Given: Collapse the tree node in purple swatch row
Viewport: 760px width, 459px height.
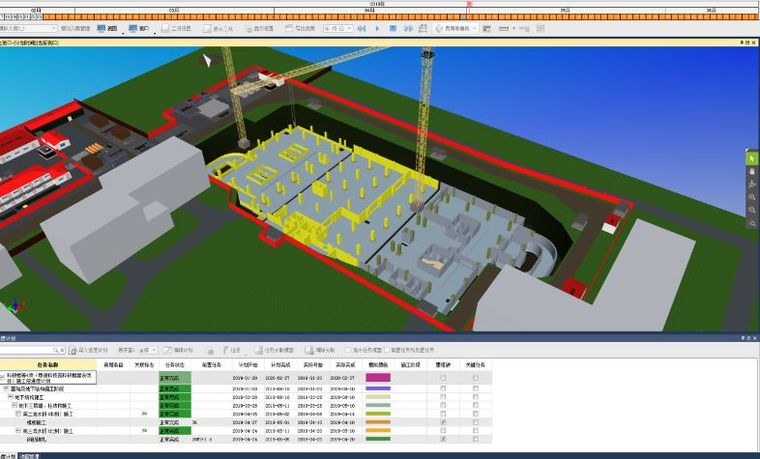Looking at the screenshot, I should (x=6, y=389).
